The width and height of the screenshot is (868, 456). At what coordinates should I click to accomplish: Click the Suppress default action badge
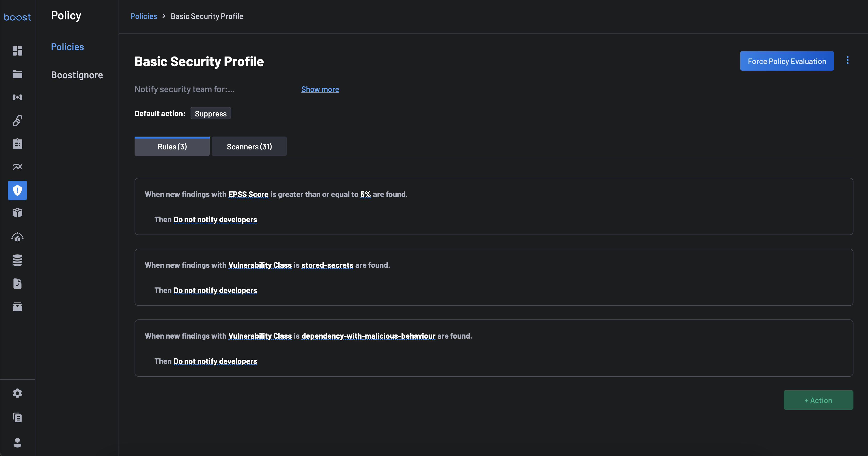coord(211,114)
